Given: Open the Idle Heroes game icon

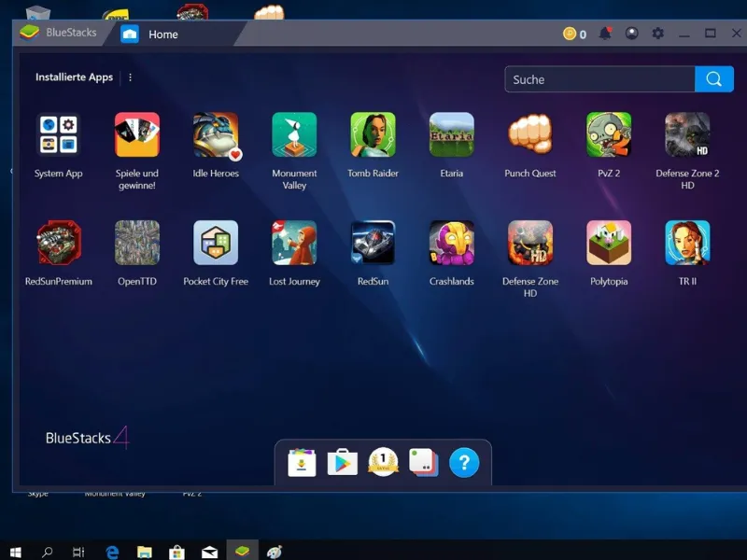Looking at the screenshot, I should (216, 134).
